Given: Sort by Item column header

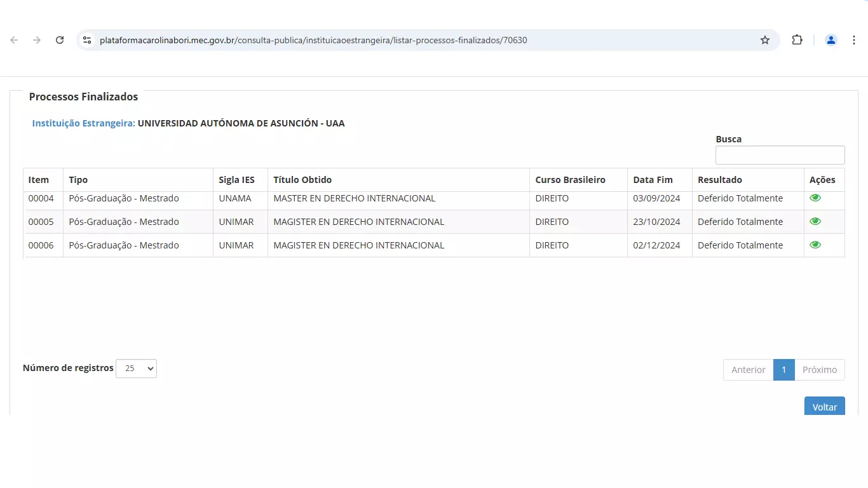Looking at the screenshot, I should [43, 180].
